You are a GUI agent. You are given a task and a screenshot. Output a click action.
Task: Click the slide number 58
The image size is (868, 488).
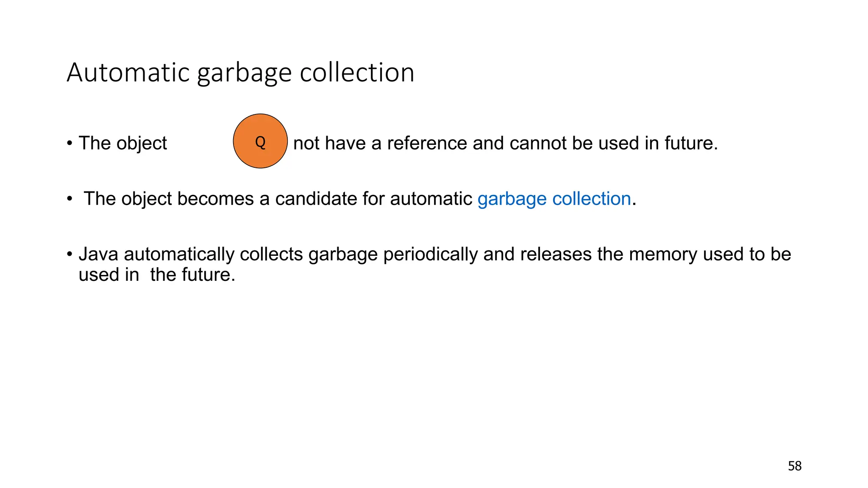coord(795,466)
